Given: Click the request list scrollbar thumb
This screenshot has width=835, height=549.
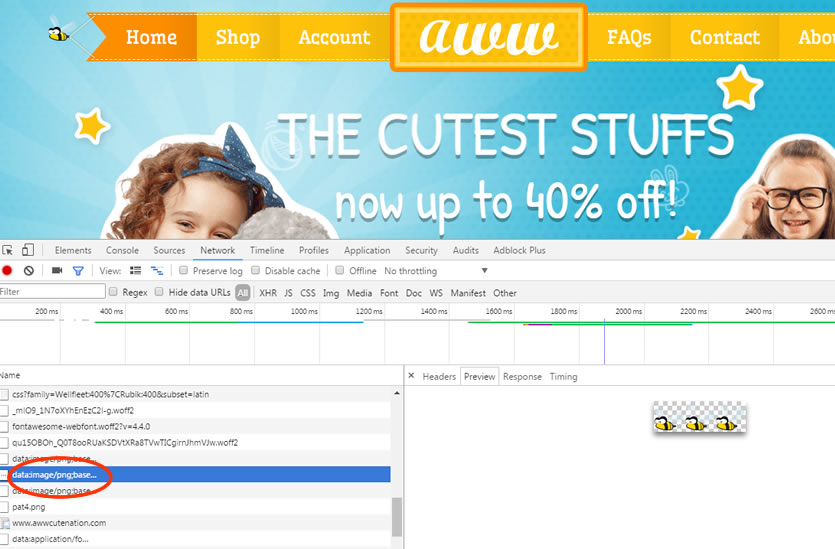Looking at the screenshot, I should point(397,517).
